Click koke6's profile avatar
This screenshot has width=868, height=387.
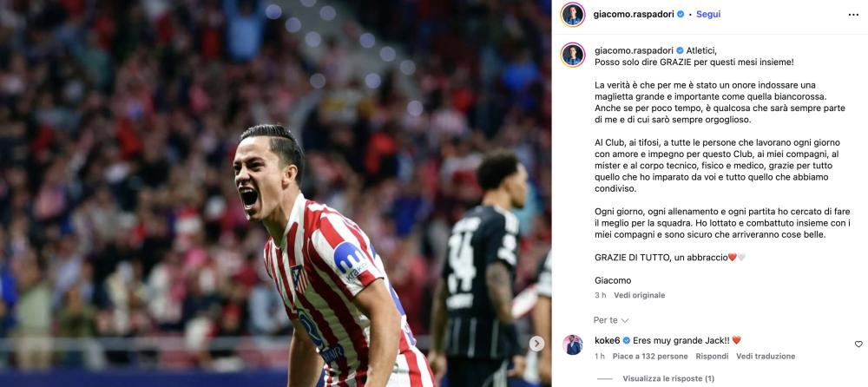pos(572,345)
